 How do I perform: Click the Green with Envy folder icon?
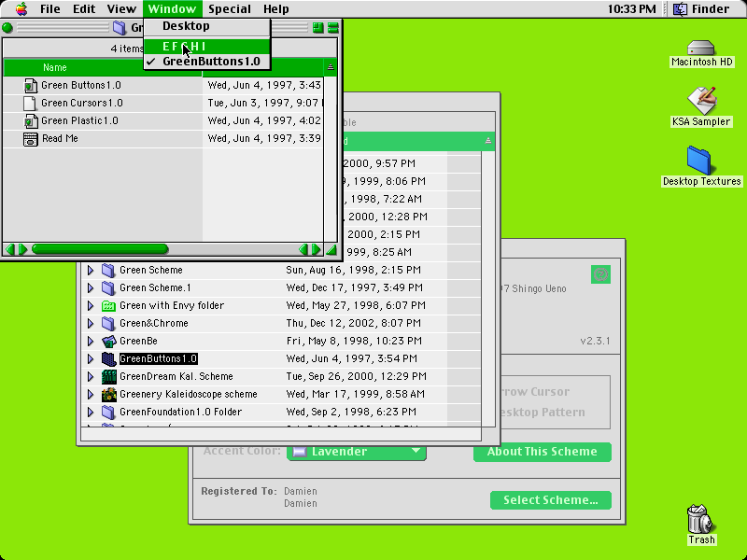pyautogui.click(x=108, y=306)
